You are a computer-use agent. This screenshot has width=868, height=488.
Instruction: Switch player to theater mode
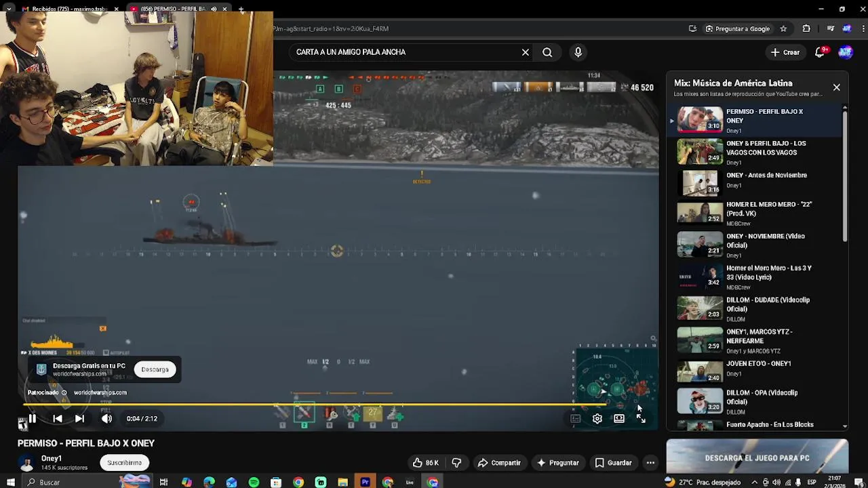click(x=619, y=419)
